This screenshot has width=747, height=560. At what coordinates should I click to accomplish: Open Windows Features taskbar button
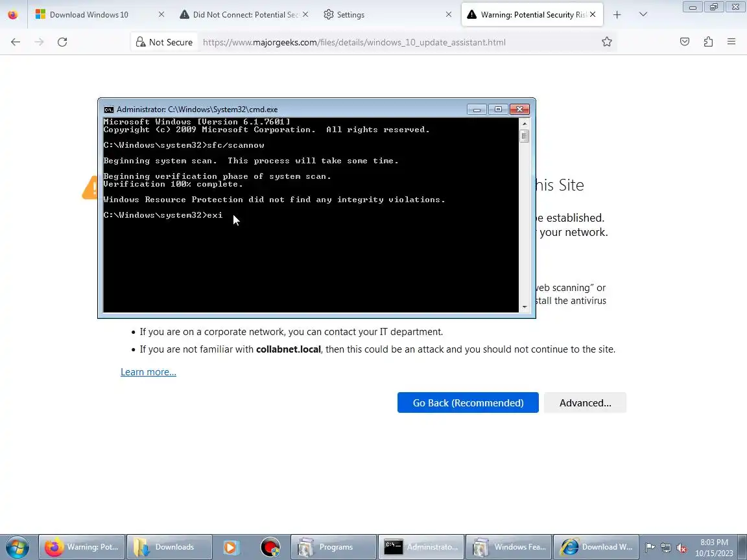pyautogui.click(x=508, y=547)
